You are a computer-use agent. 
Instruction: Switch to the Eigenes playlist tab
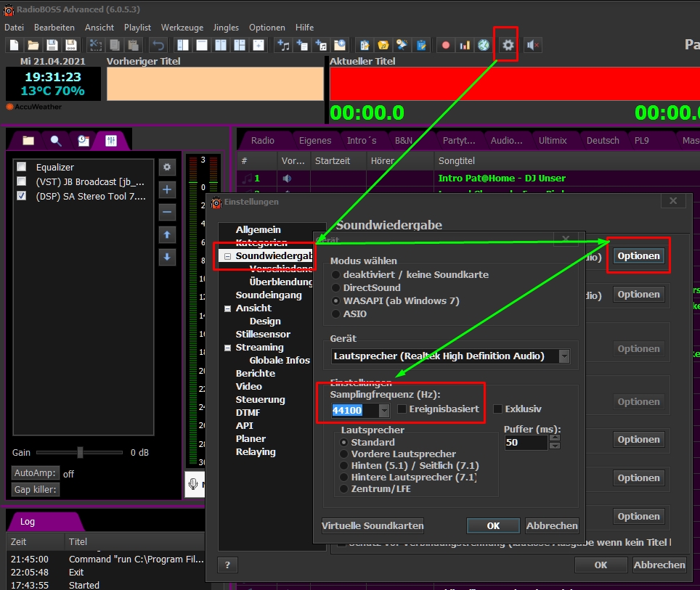315,141
